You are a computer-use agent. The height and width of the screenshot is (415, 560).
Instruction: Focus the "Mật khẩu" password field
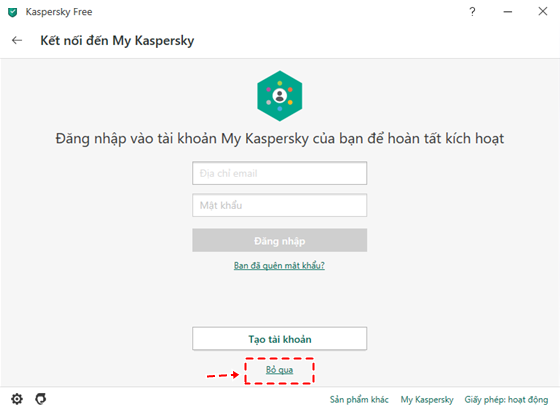click(x=280, y=205)
